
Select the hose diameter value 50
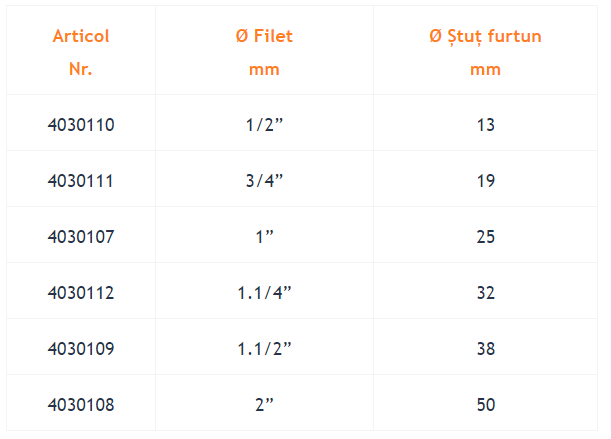[x=486, y=405]
